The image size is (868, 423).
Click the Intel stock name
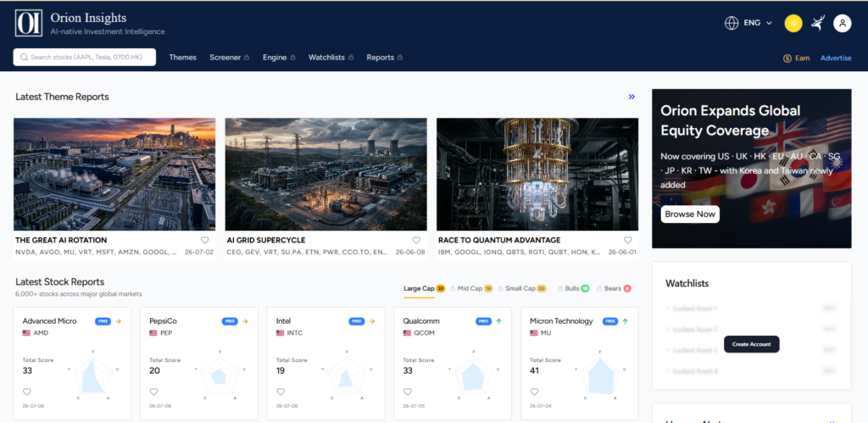pos(283,321)
